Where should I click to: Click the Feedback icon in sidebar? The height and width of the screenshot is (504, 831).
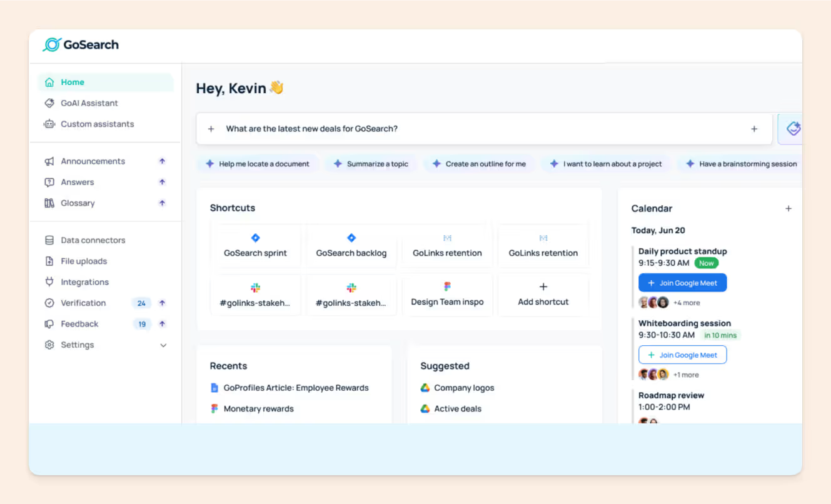[x=49, y=324]
